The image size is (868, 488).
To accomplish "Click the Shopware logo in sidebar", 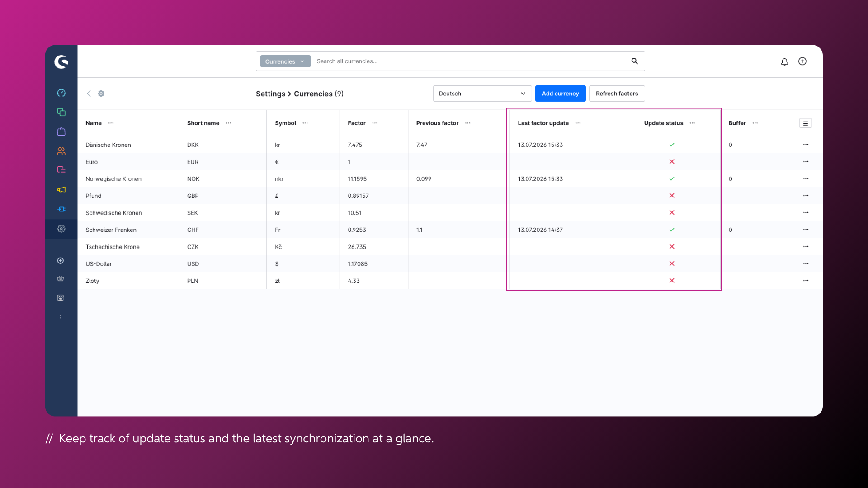I will click(x=61, y=61).
